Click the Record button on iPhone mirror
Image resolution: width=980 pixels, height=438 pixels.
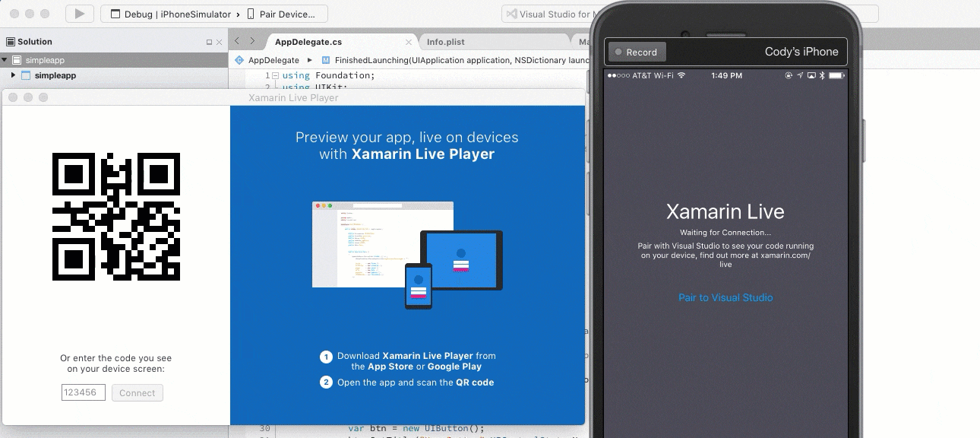[x=637, y=52]
